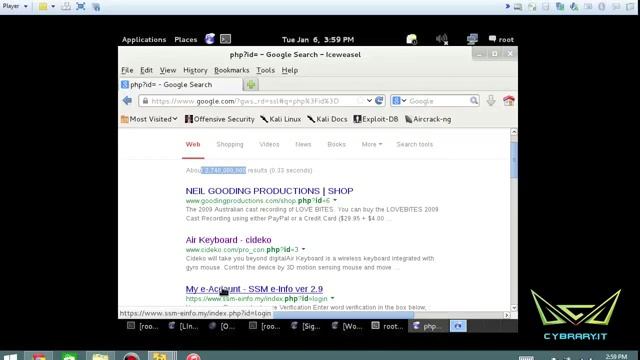Open the Kali Linux bookmark

[x=280, y=119]
